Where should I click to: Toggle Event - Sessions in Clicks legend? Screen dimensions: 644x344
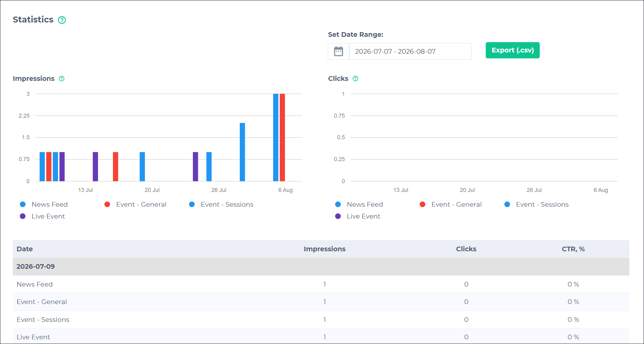tap(536, 204)
